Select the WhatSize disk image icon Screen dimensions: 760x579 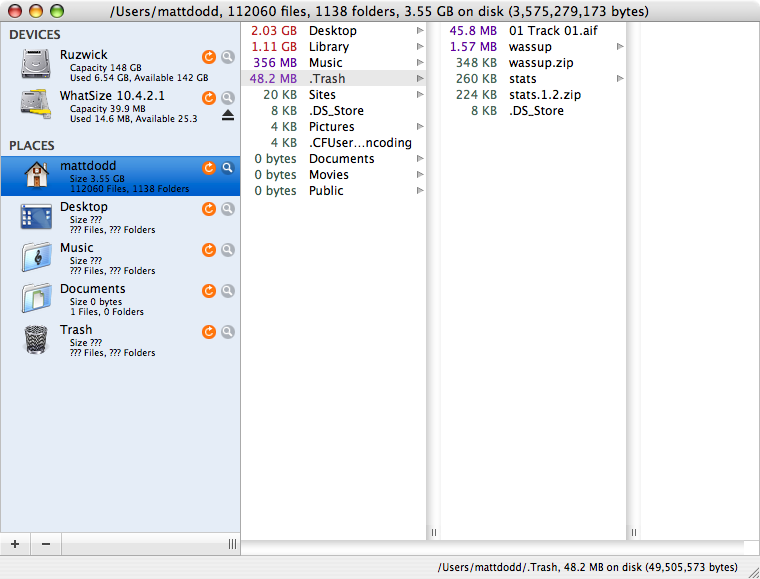point(36,104)
